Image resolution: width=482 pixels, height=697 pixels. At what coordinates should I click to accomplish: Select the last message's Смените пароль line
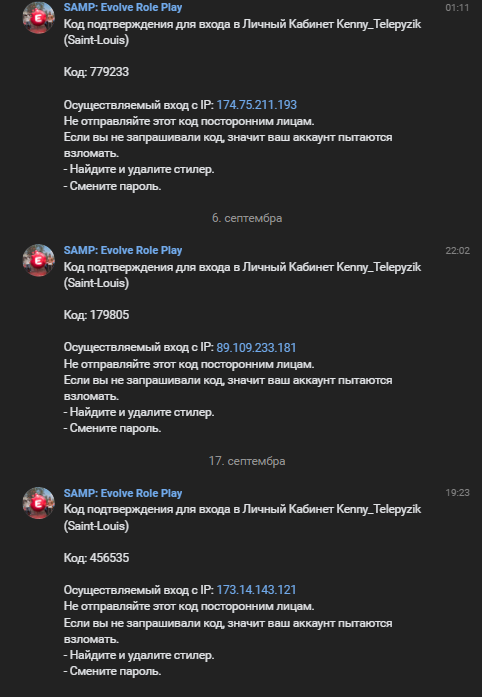pyautogui.click(x=112, y=671)
